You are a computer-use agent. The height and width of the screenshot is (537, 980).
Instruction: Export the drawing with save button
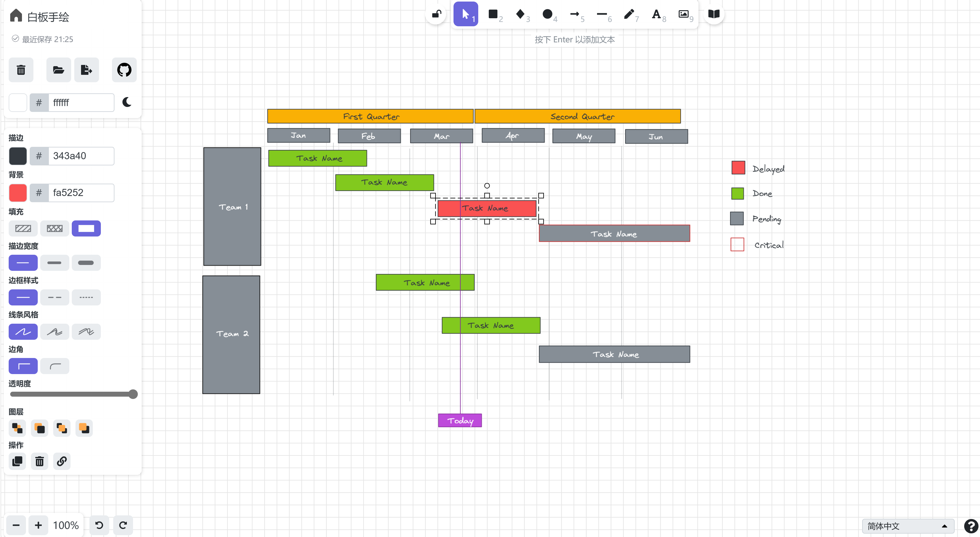[x=86, y=70]
